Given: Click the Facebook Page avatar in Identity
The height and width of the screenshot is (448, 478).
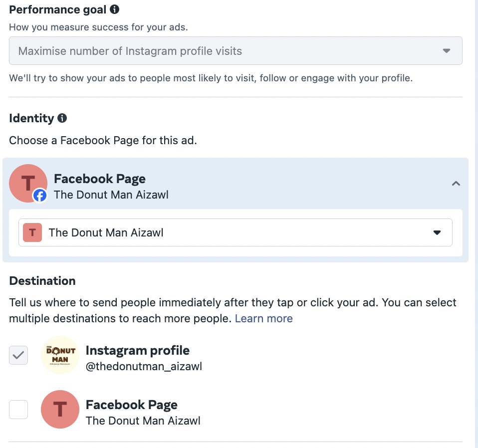Looking at the screenshot, I should [27, 183].
